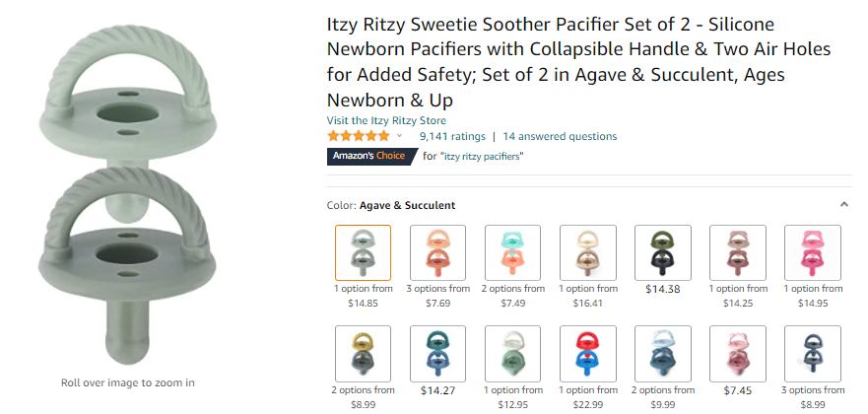
Task: Open the 9,141 ratings link
Action: [x=452, y=136]
